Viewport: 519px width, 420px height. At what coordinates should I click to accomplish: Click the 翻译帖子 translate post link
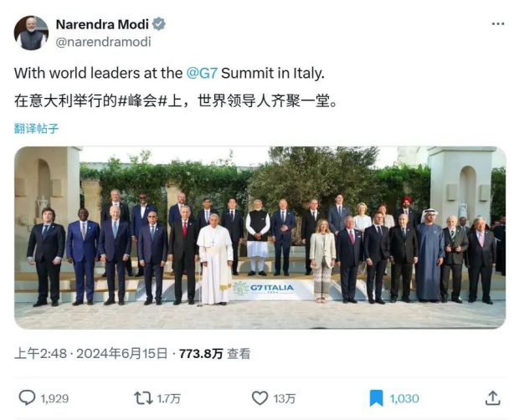(x=37, y=129)
